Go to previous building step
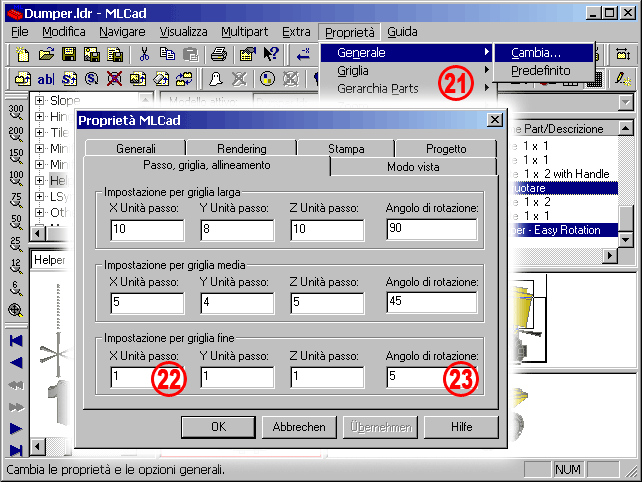 [x=16, y=363]
